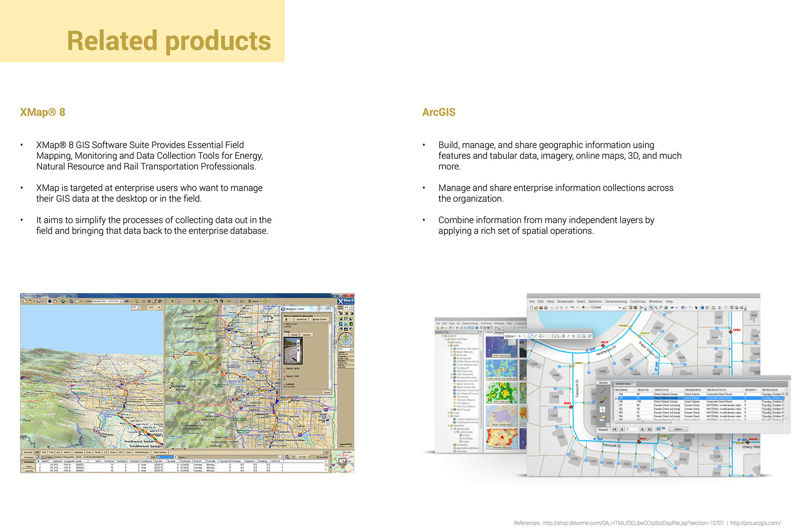811x532 pixels.
Task: Select the Pan hand tool in ArcGIS
Action: coord(661,307)
